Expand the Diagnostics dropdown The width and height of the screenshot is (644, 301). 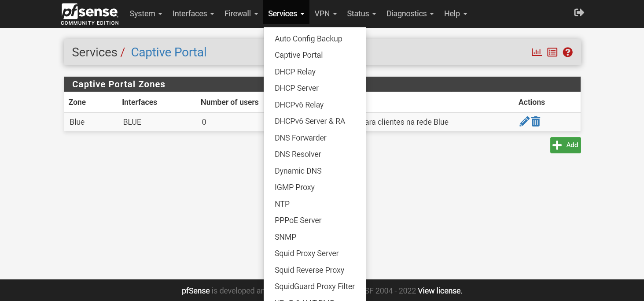click(x=409, y=13)
